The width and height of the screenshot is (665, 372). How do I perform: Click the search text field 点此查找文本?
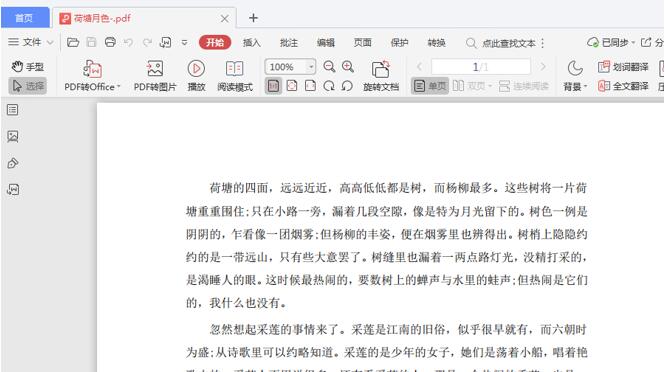click(501, 43)
